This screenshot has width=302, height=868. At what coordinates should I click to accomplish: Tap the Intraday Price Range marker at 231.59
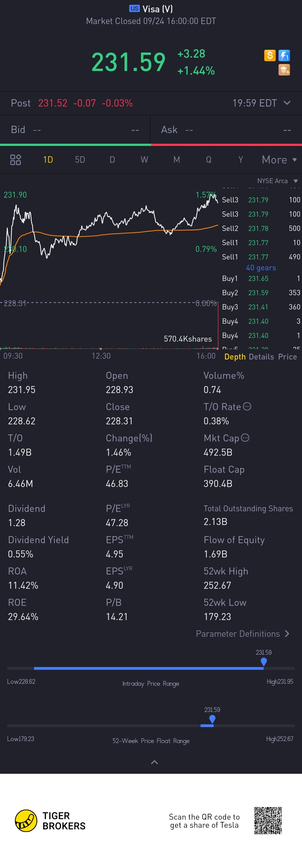264,662
